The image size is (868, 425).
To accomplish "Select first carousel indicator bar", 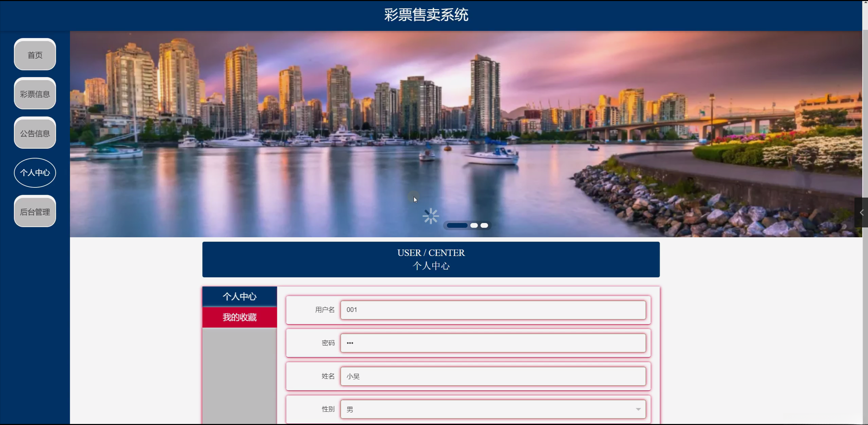I will 457,225.
